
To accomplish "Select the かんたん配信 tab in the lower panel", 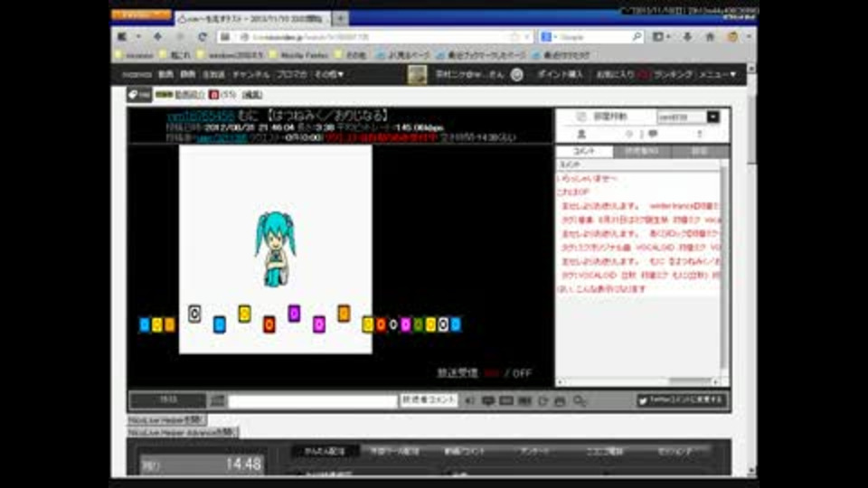I will tap(325, 452).
